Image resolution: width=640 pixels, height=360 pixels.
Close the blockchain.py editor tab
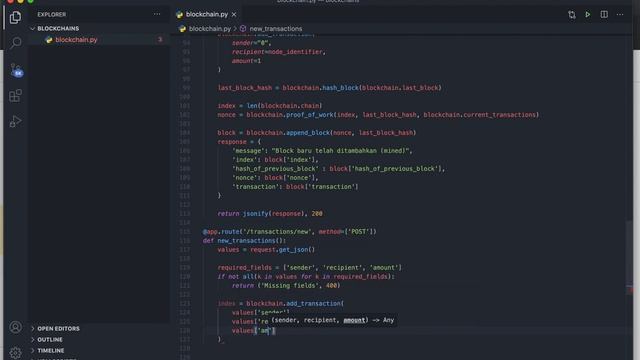(234, 15)
